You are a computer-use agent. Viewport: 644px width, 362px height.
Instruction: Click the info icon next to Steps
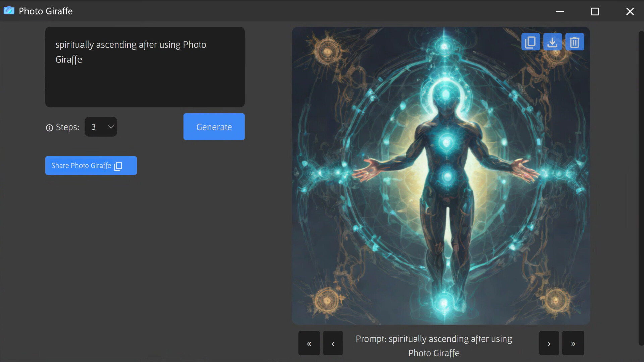point(49,128)
